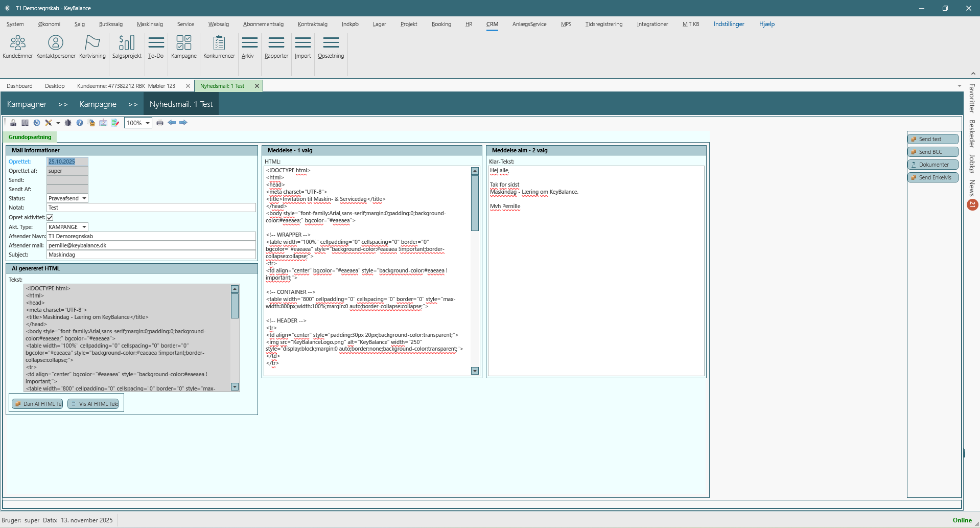
Task: Click the blue left arrow icon
Action: tap(172, 123)
